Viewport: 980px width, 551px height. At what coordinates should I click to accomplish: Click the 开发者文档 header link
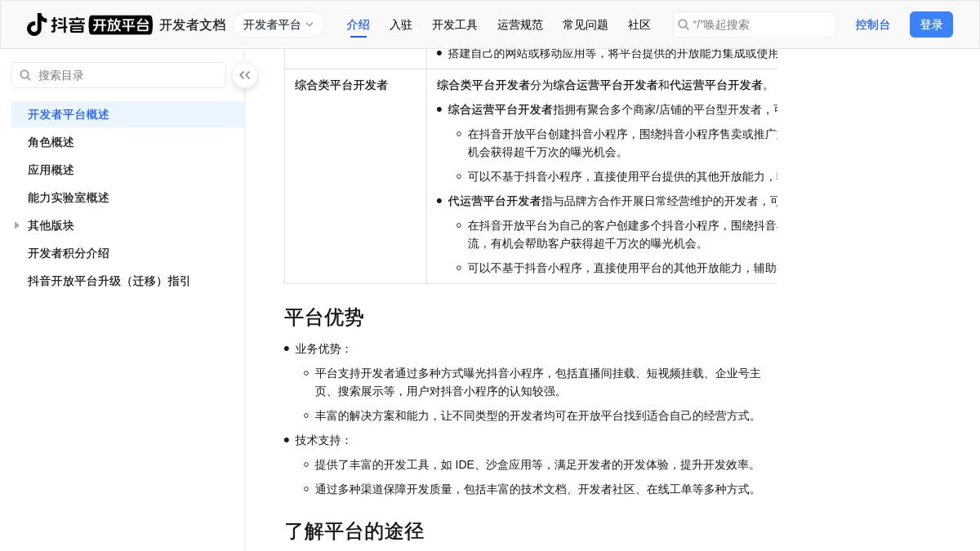(x=192, y=24)
